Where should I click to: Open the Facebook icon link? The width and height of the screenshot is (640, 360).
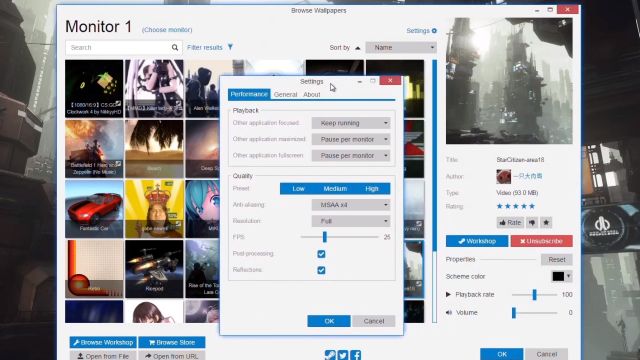click(x=356, y=355)
